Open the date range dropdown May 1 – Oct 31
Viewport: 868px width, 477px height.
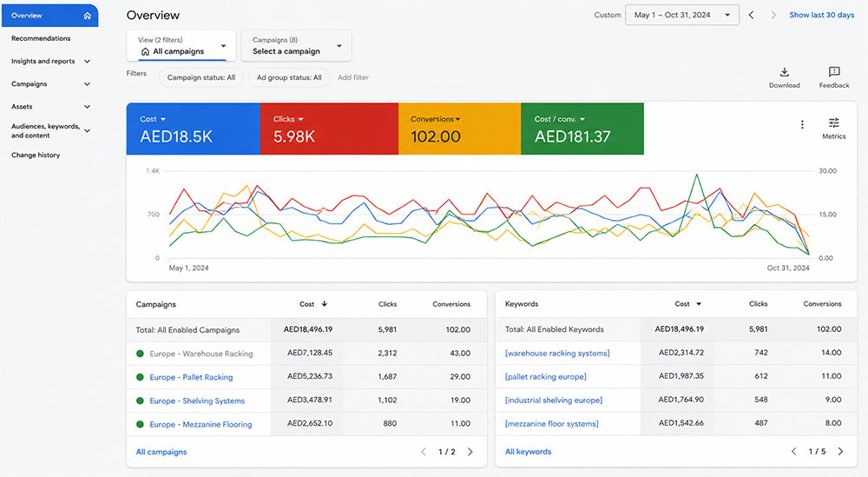682,15
